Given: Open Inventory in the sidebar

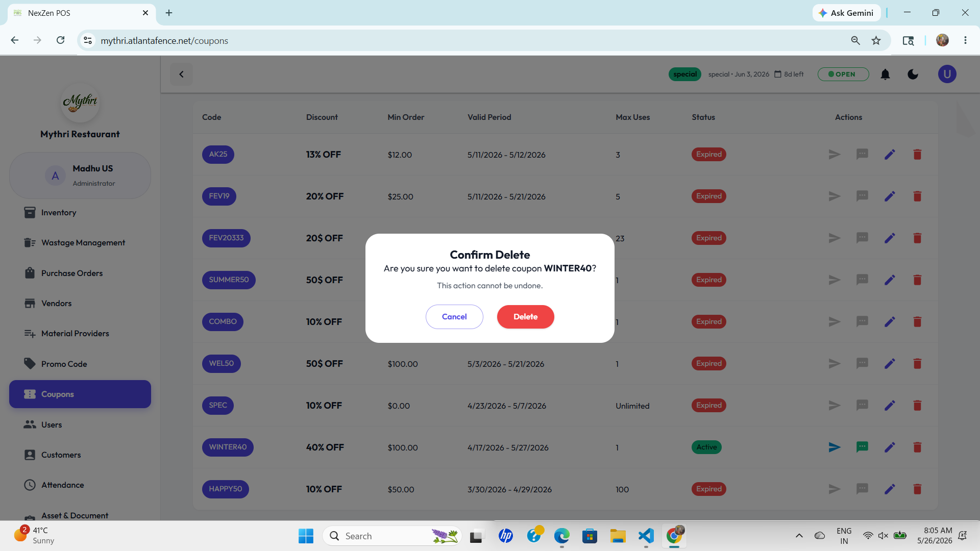Looking at the screenshot, I should (80, 213).
